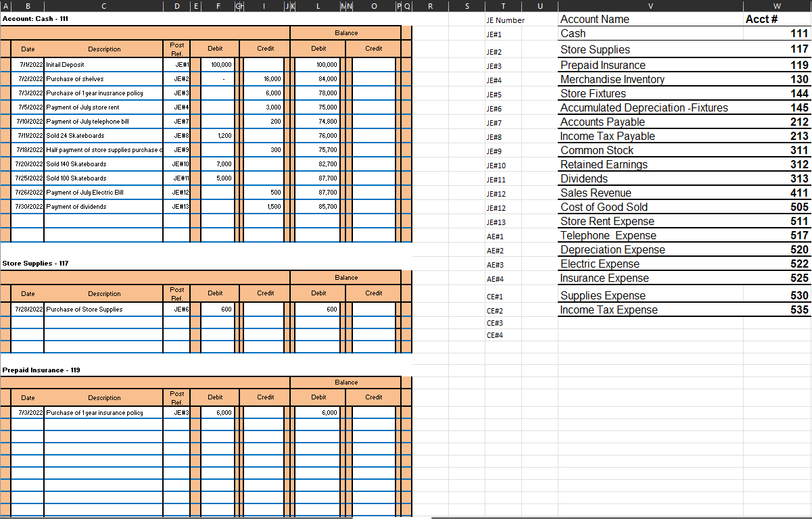Select column header V
Screen dimensions: 812x519
click(649, 6)
